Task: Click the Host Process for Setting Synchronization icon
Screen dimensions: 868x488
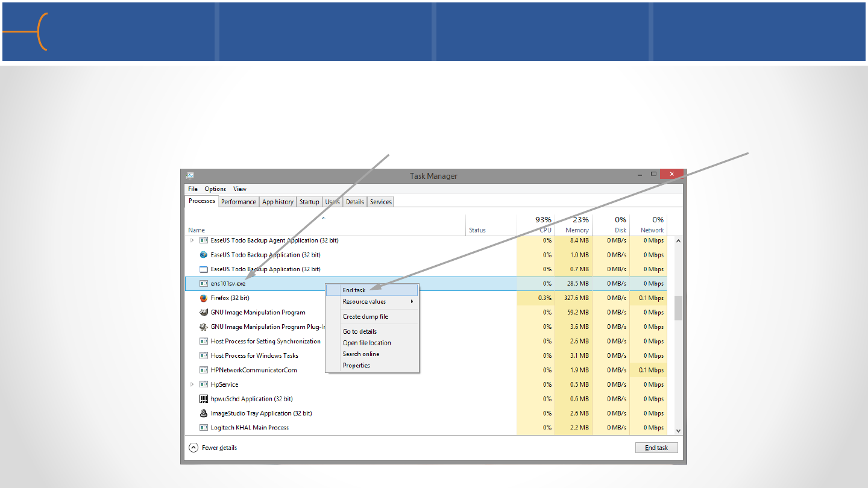Action: click(204, 342)
